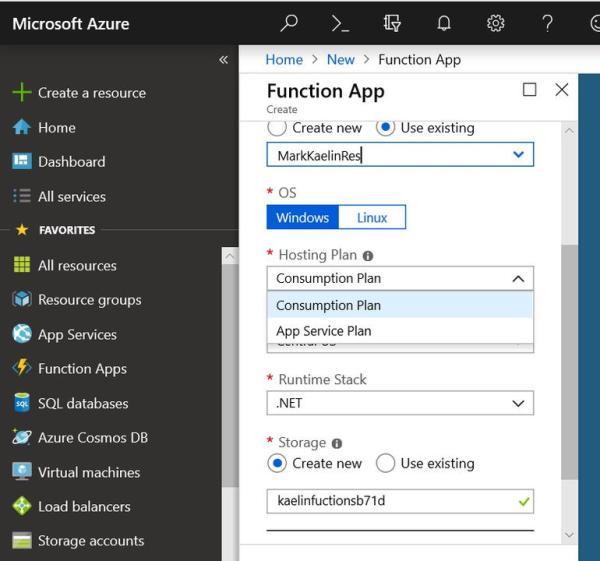Open the .NET Runtime Stack dropdown
This screenshot has height=561, width=600.
pyautogui.click(x=517, y=403)
